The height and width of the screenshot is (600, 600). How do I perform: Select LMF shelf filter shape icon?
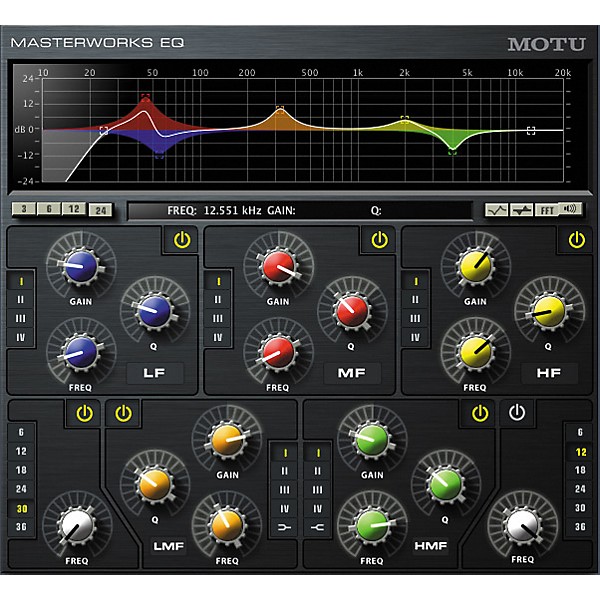pos(285,528)
